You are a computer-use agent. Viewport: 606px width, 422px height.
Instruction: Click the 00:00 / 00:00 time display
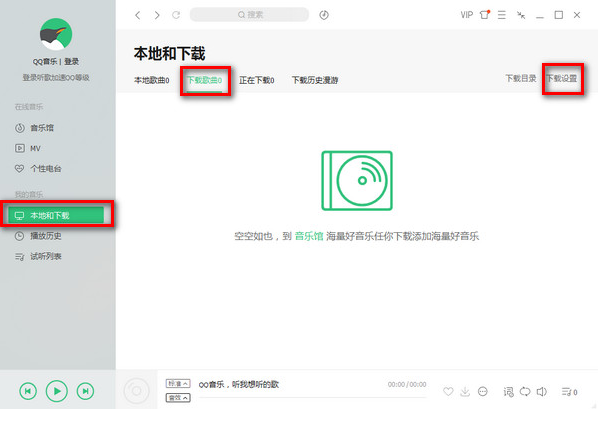pos(407,385)
